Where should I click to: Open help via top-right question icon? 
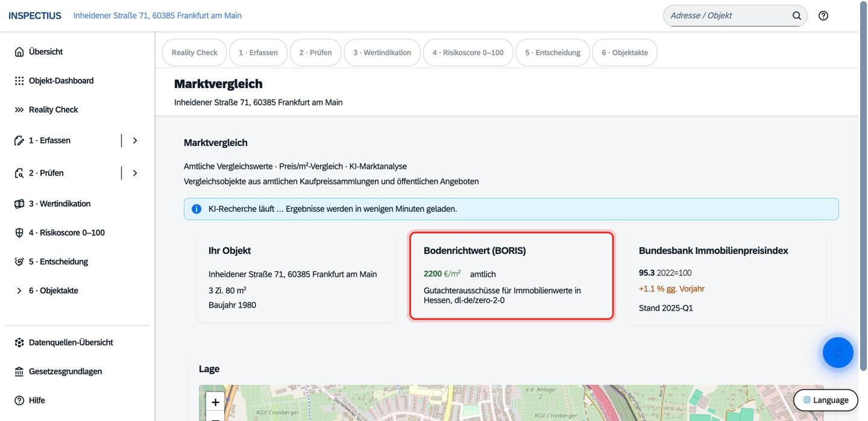(823, 16)
